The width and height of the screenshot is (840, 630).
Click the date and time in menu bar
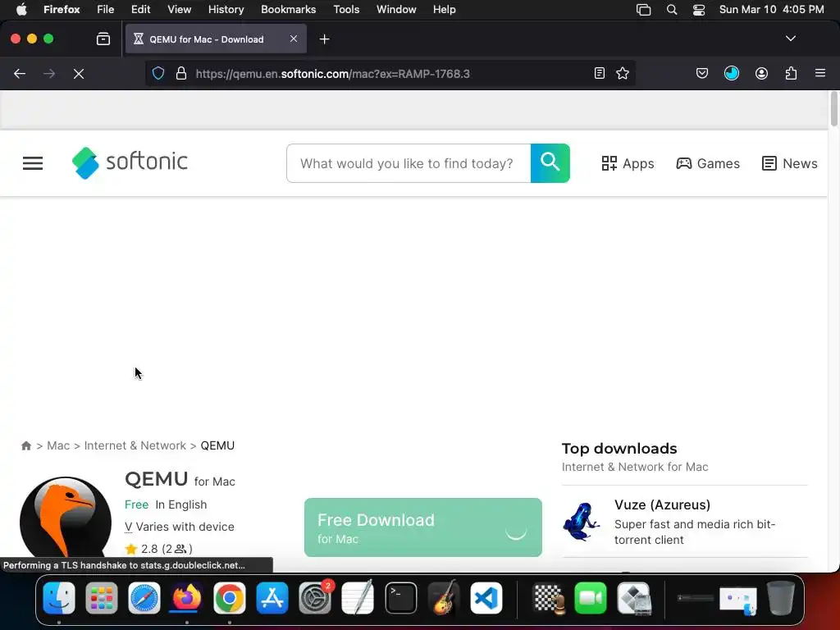[x=771, y=9]
